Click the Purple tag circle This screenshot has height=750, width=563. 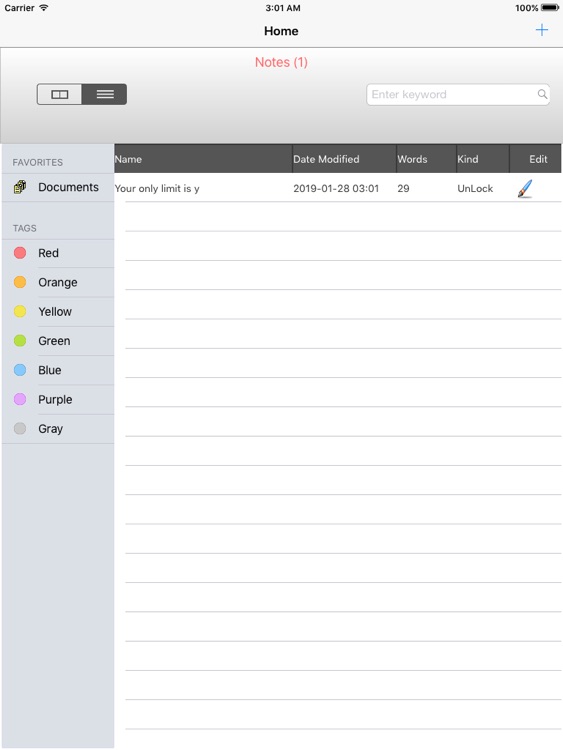[x=20, y=399]
